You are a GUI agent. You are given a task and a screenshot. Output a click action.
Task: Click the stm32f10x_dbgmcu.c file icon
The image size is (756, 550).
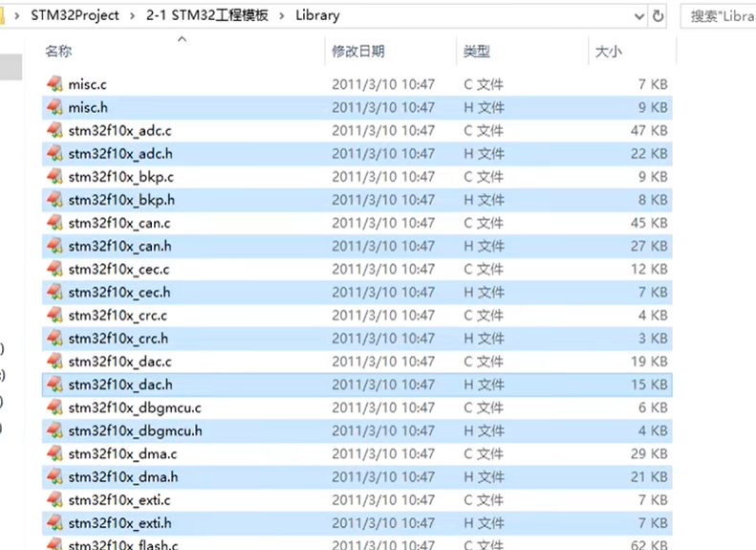tap(55, 407)
